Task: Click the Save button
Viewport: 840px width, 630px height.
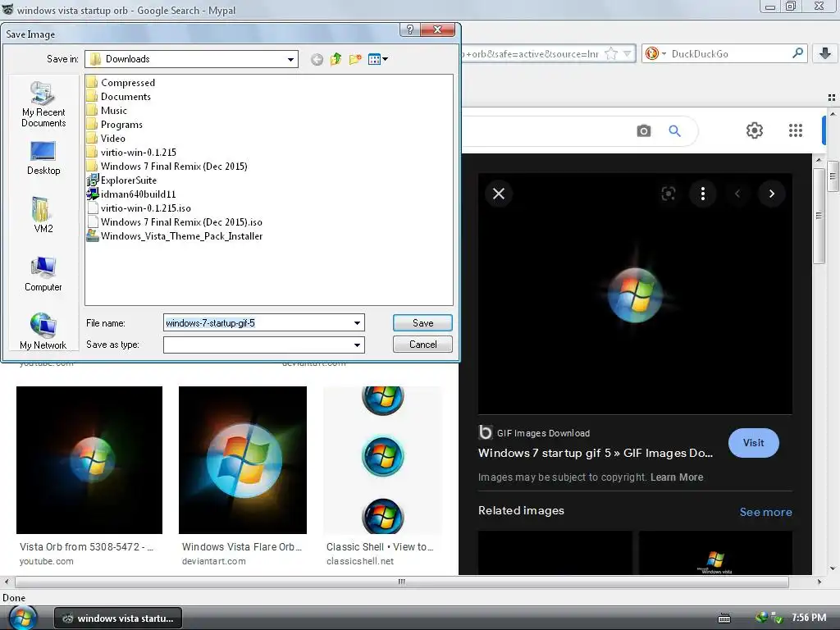Action: (422, 323)
